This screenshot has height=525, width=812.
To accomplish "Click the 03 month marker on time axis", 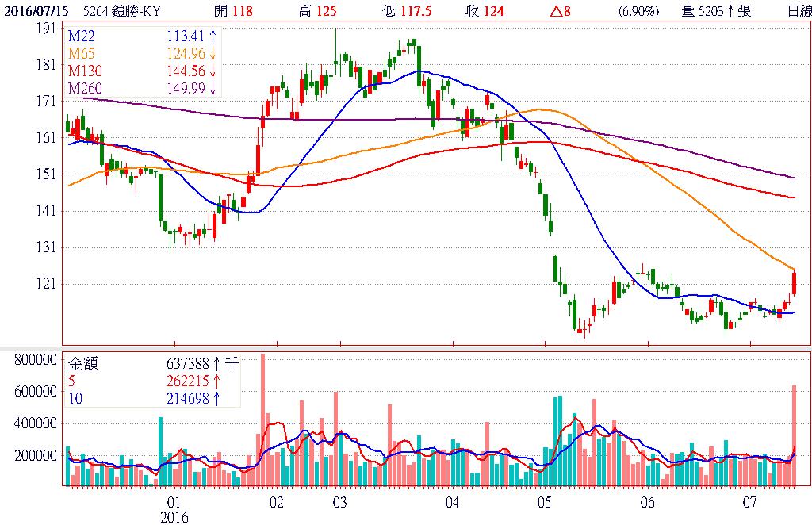I will pyautogui.click(x=339, y=502).
